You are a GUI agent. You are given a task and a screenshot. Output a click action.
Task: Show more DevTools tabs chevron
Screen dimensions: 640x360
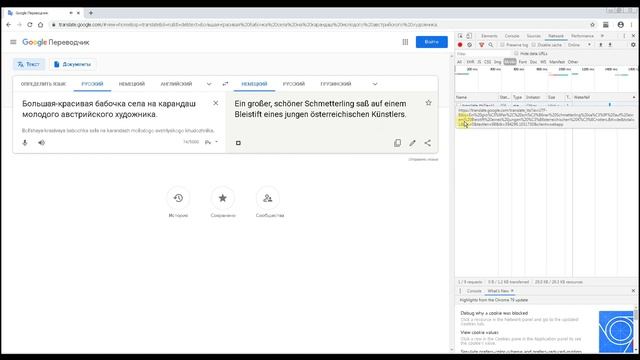click(x=602, y=36)
